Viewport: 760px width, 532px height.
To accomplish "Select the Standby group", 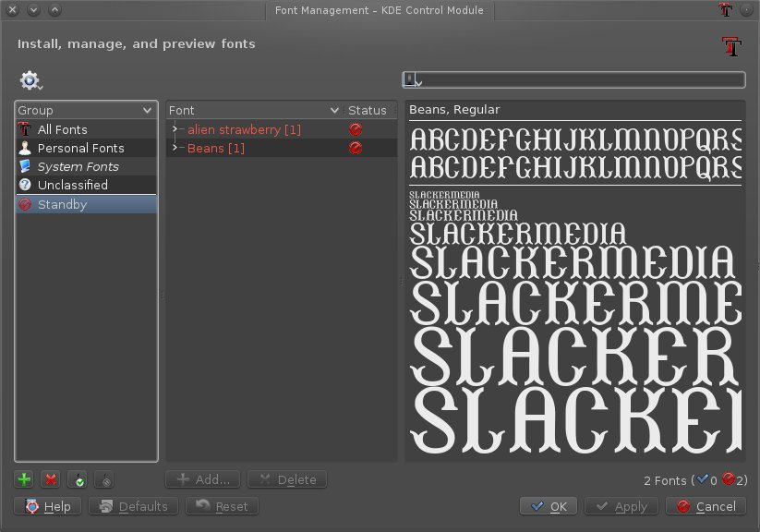I will [x=62, y=205].
